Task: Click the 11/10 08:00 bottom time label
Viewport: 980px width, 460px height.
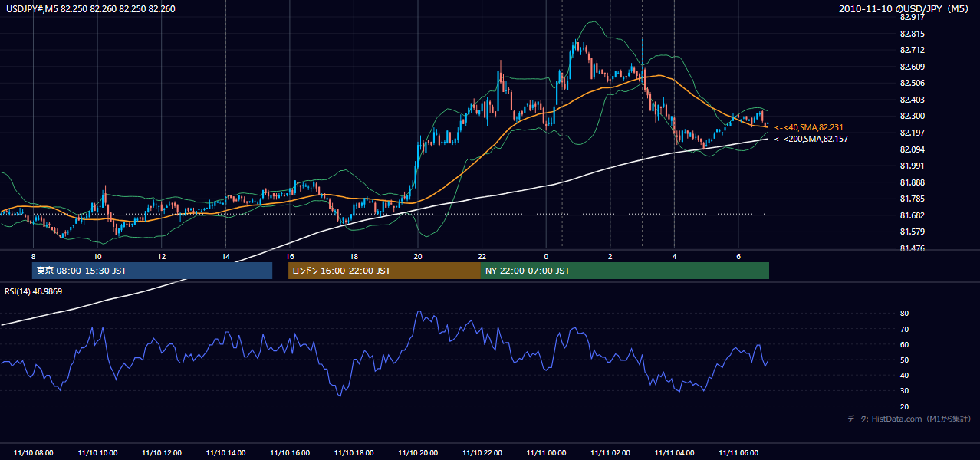Action: [33, 453]
